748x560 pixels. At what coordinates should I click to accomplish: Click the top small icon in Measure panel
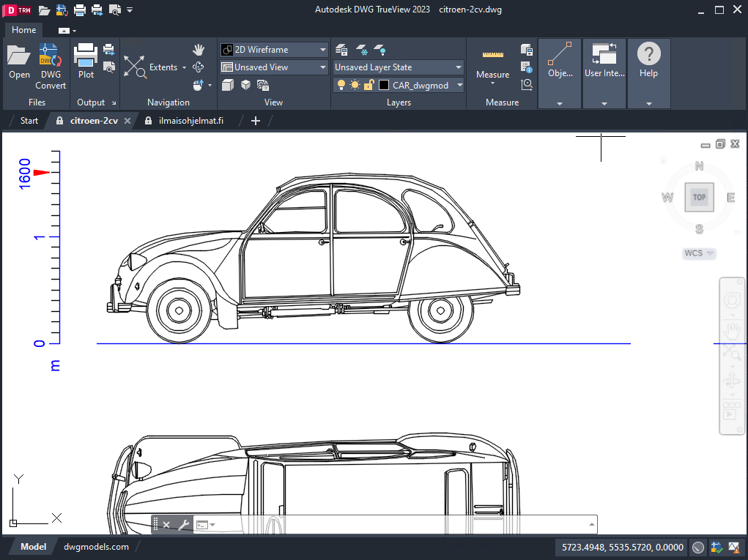(x=527, y=50)
